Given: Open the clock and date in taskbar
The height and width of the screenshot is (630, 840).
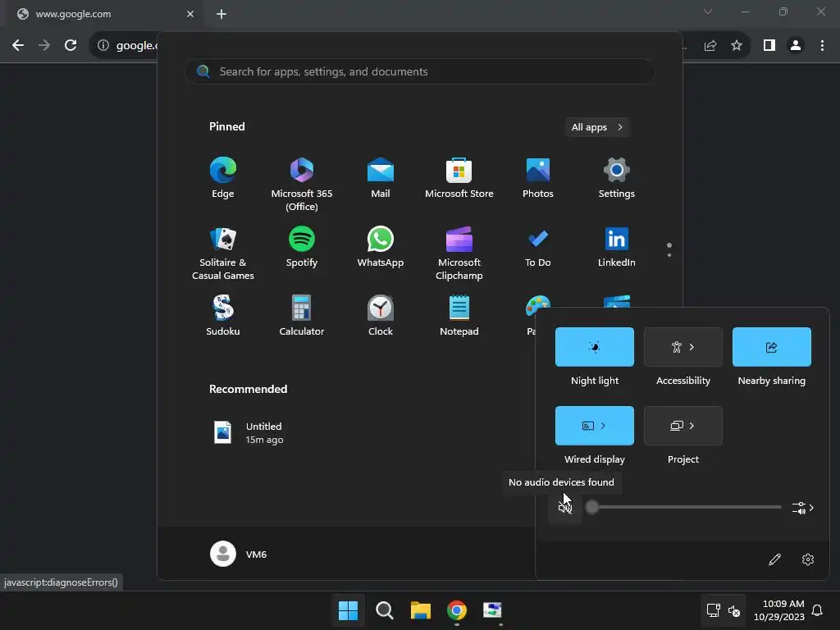Looking at the screenshot, I should 779,610.
